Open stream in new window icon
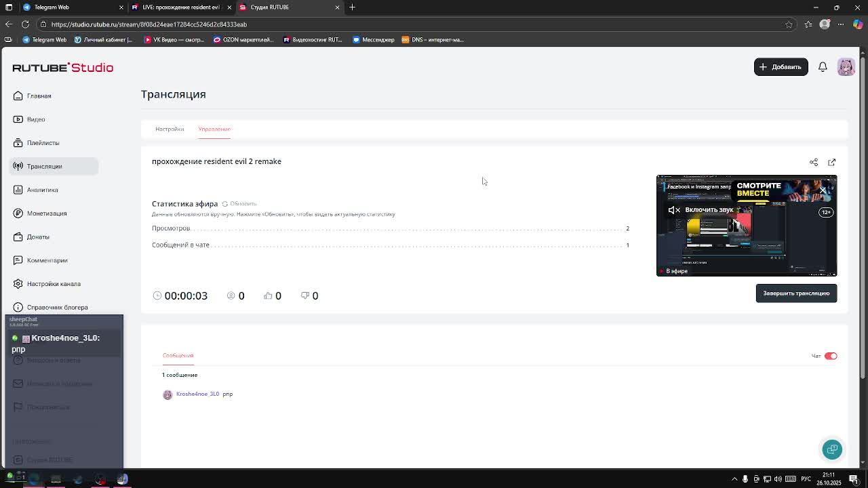 coord(832,162)
